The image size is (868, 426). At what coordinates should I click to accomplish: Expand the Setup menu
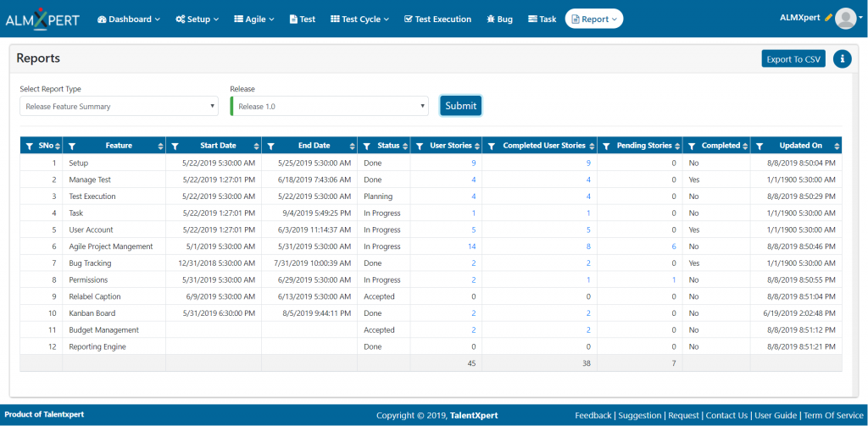click(x=197, y=19)
